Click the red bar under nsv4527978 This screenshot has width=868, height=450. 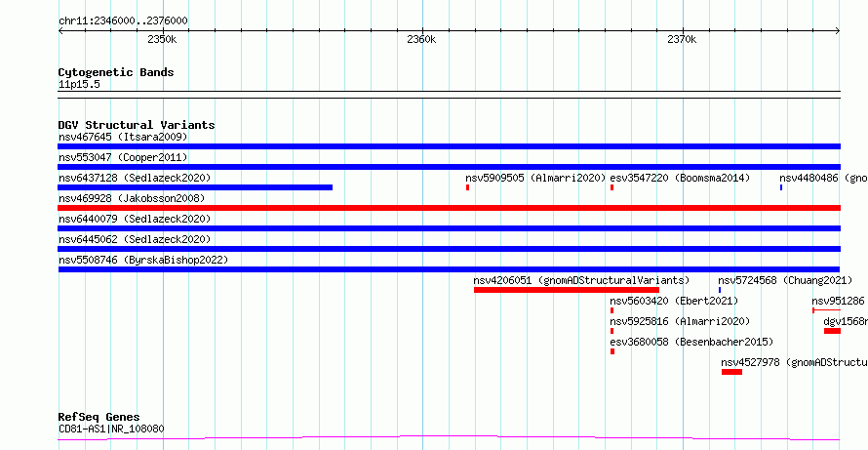point(731,372)
